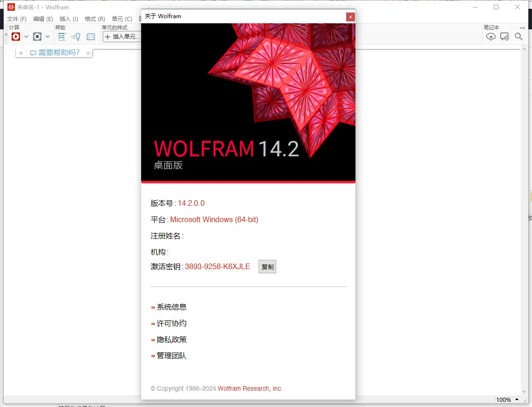
Task: Click the Wolfram spikey icon in title bar
Action: 11,7
